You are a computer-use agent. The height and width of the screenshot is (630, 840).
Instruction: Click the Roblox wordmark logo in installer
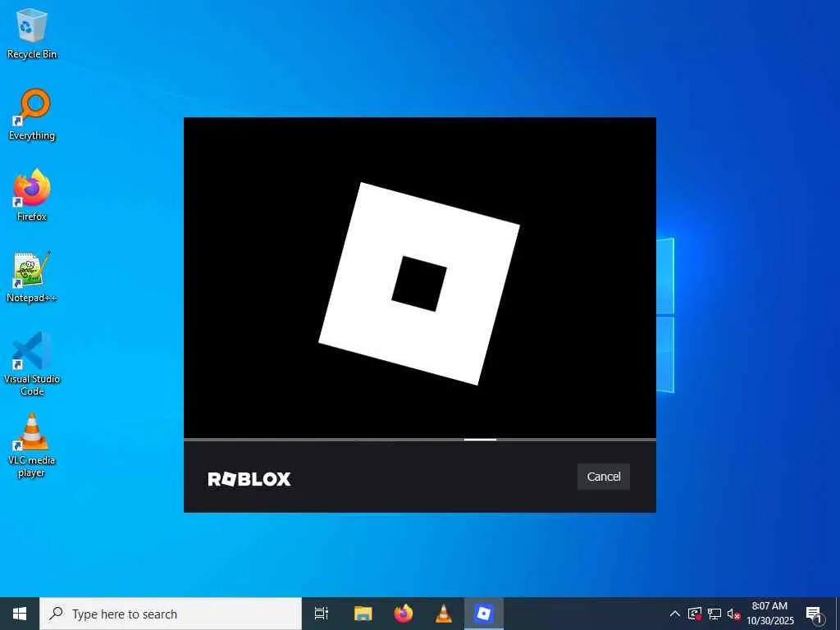coord(249,479)
